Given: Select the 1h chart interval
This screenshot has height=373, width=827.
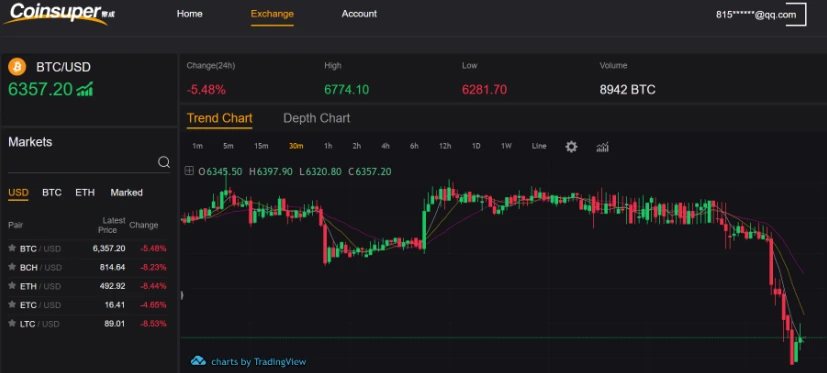Looking at the screenshot, I should click(328, 146).
